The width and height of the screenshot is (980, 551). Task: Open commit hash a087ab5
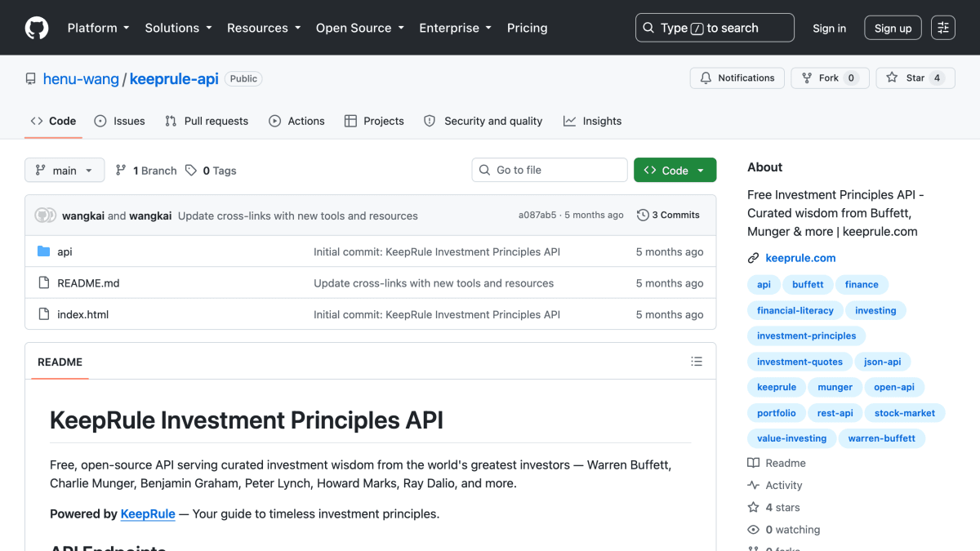click(537, 216)
